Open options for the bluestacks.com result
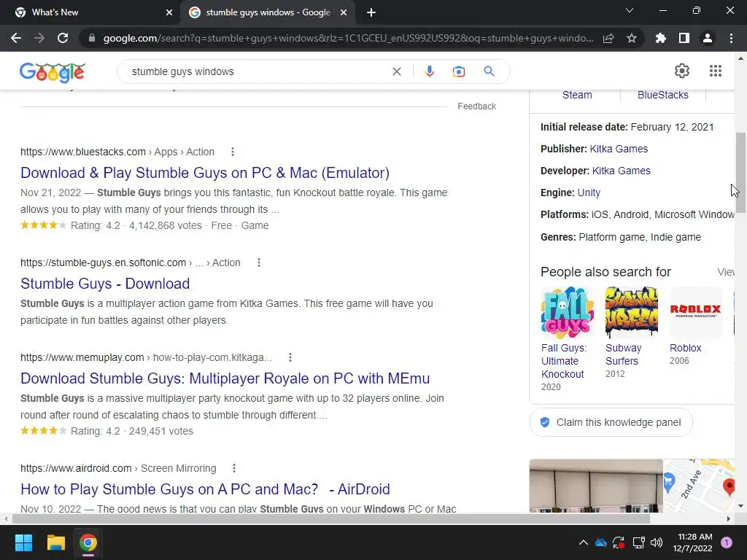Screen dimensions: 747x560 tap(233, 152)
